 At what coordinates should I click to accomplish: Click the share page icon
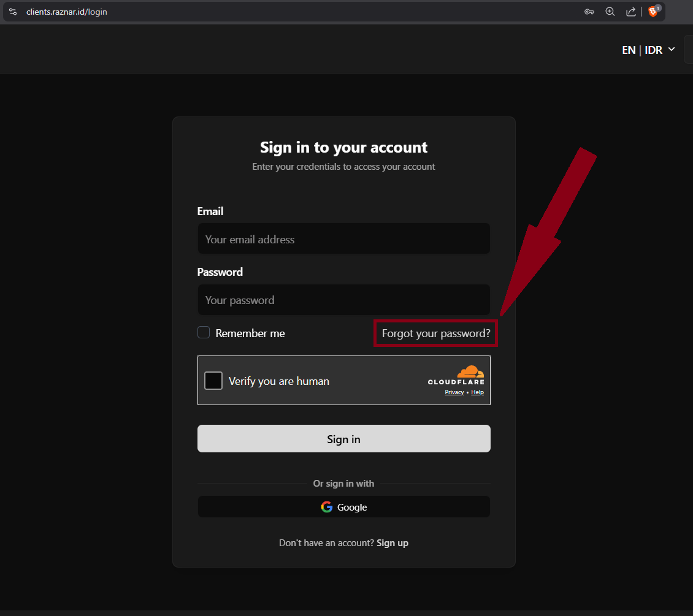(x=630, y=12)
